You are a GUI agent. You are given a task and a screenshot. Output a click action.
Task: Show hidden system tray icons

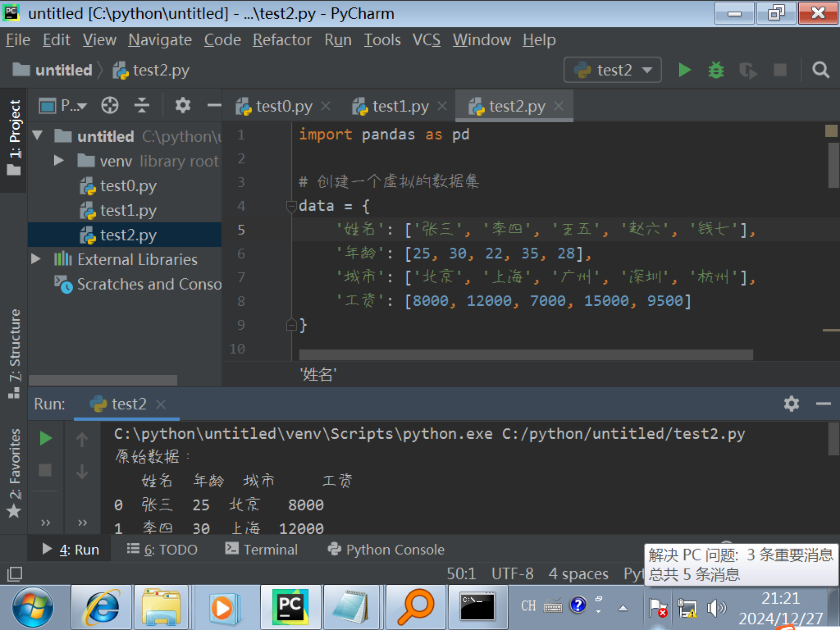pyautogui.click(x=623, y=608)
